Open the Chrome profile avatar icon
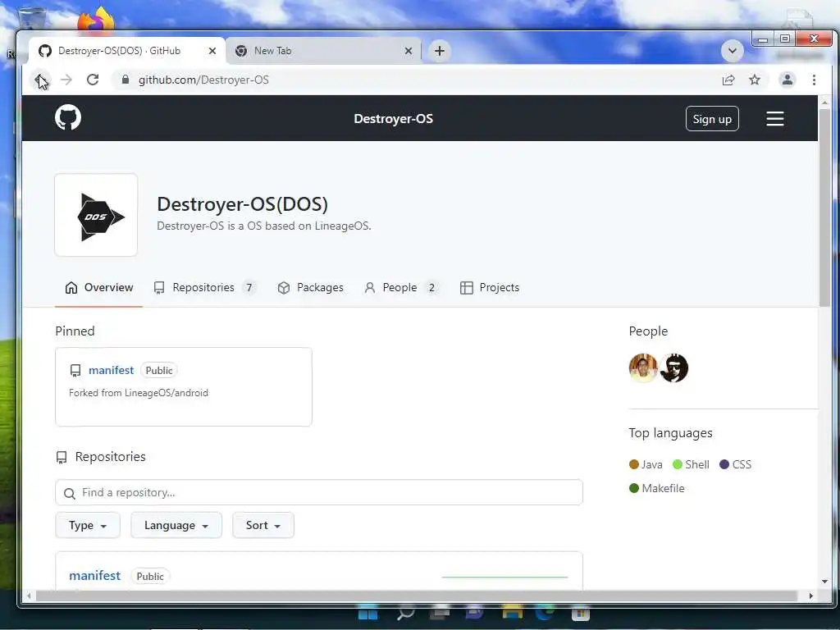The height and width of the screenshot is (630, 840). [x=787, y=80]
